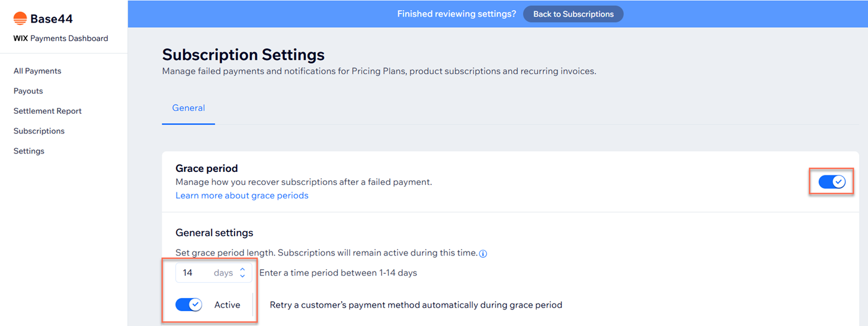The height and width of the screenshot is (326, 868).
Task: Click the Active label next to toggle
Action: pyautogui.click(x=227, y=305)
